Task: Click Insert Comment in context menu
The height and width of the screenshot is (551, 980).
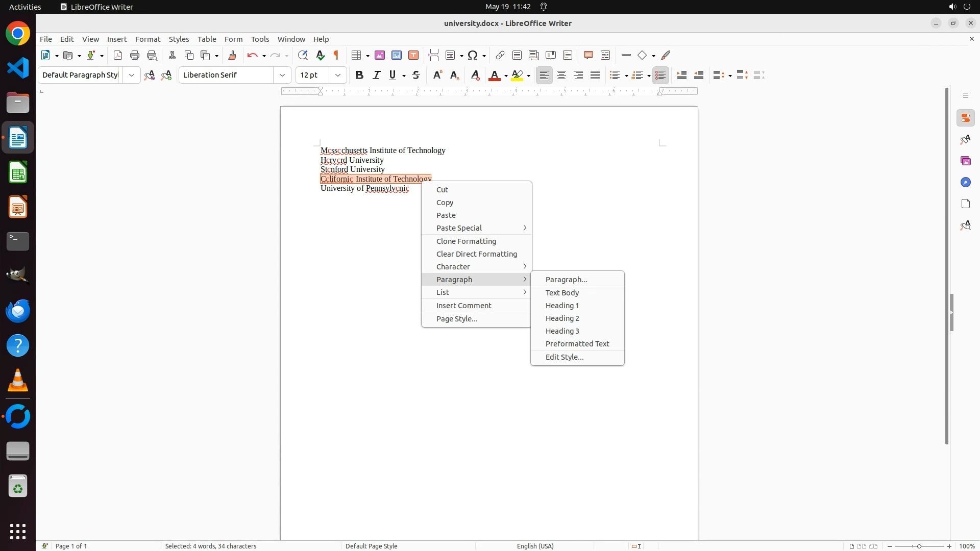Action: tap(463, 306)
